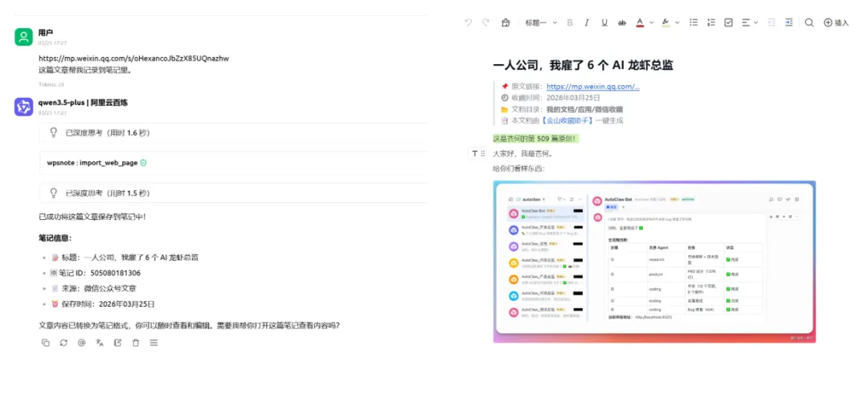
Task: Open the 插入 insert menu
Action: 836,22
